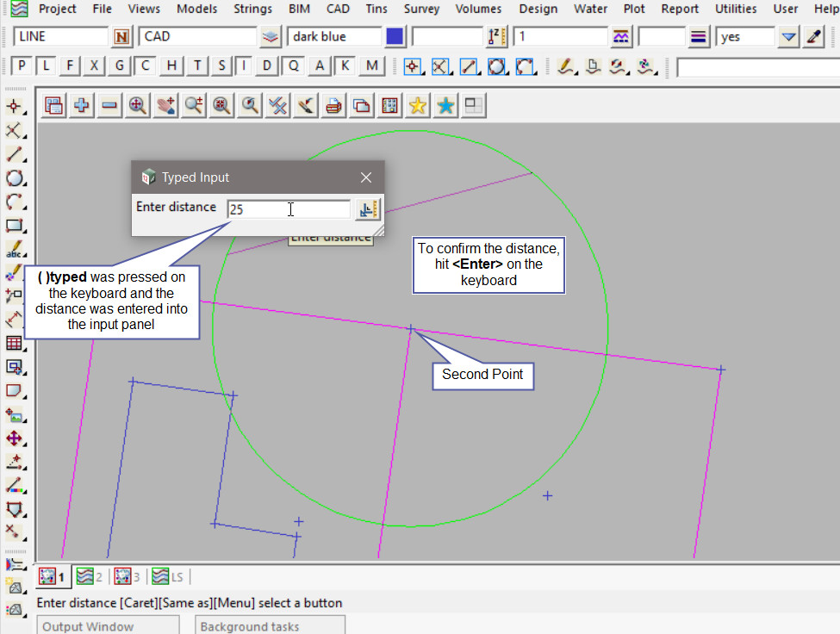This screenshot has height=634, width=840.
Task: Open the Strings menu
Action: [x=252, y=9]
